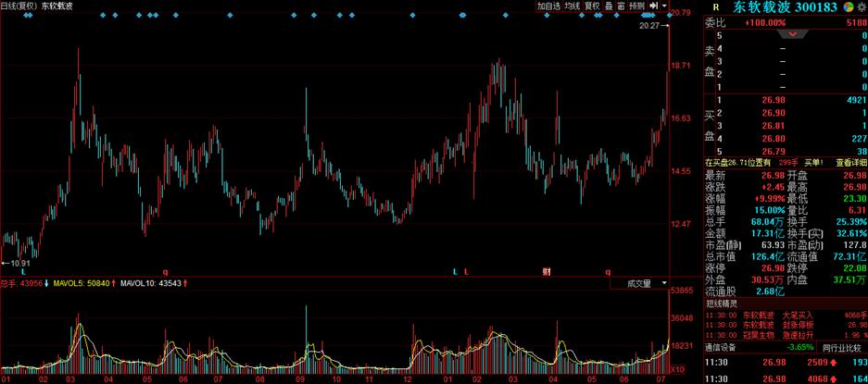Toggle 均线 moving average lines display

(573, 6)
